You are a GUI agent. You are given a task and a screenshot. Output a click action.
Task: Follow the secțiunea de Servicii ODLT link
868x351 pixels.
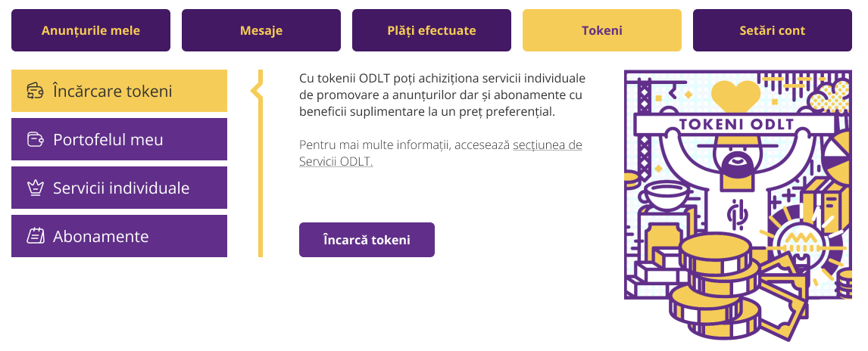[x=441, y=153]
